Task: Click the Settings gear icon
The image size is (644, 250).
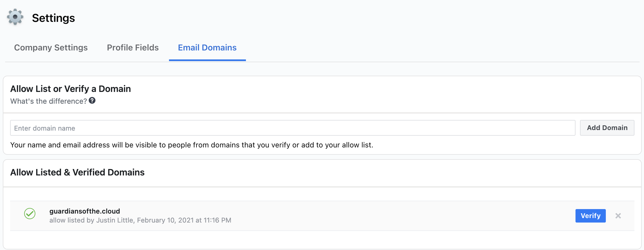Action: pyautogui.click(x=15, y=17)
